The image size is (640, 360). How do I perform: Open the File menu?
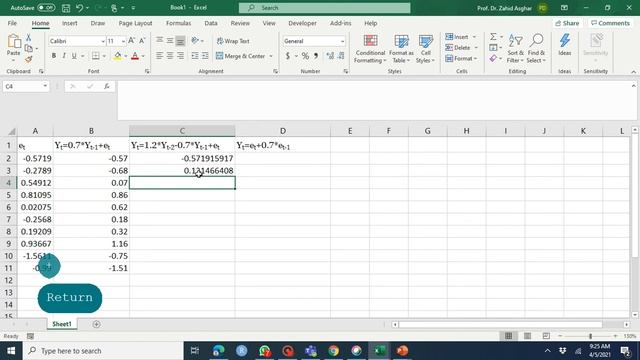[x=12, y=23]
